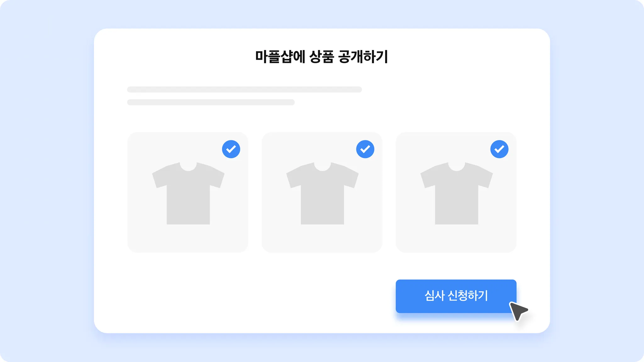Click the longer gray placeholder text bar
This screenshot has height=362, width=644.
pos(244,90)
